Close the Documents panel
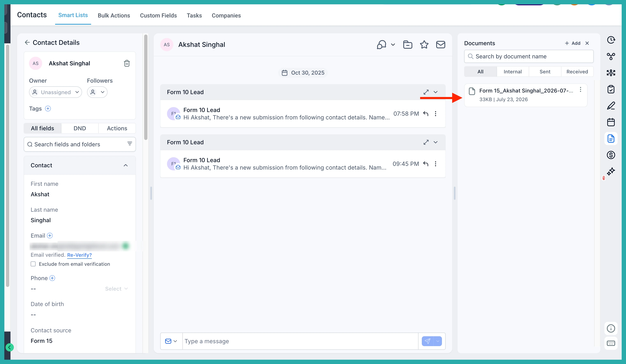 tap(587, 43)
